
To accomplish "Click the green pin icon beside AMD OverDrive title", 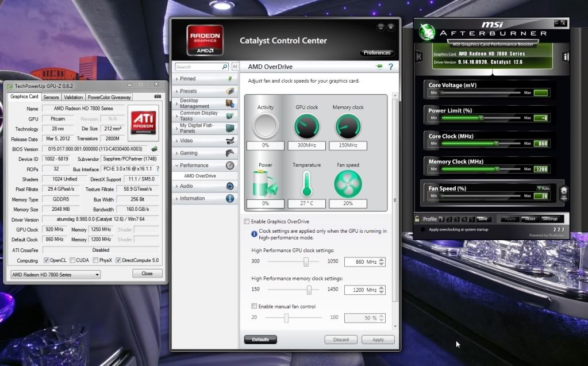I will (379, 67).
